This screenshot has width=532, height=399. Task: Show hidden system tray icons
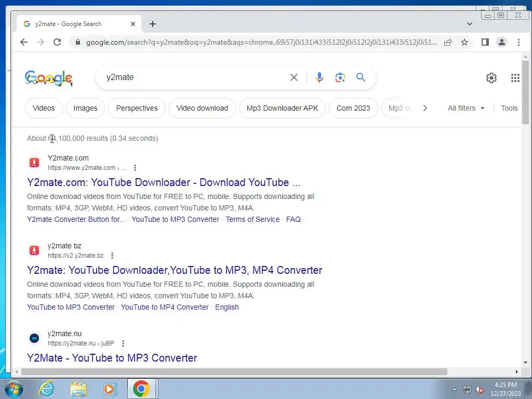[x=454, y=389]
